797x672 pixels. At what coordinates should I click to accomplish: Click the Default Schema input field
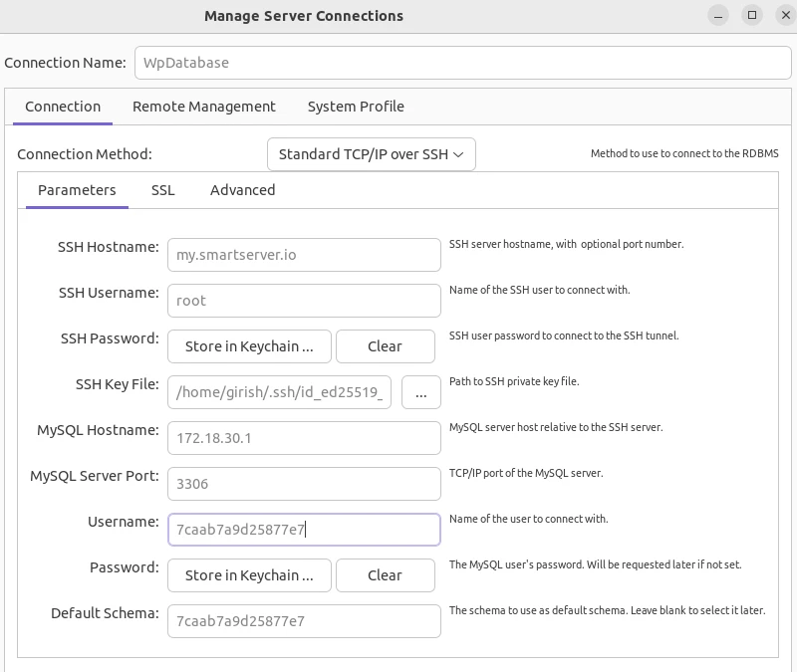coord(304,621)
